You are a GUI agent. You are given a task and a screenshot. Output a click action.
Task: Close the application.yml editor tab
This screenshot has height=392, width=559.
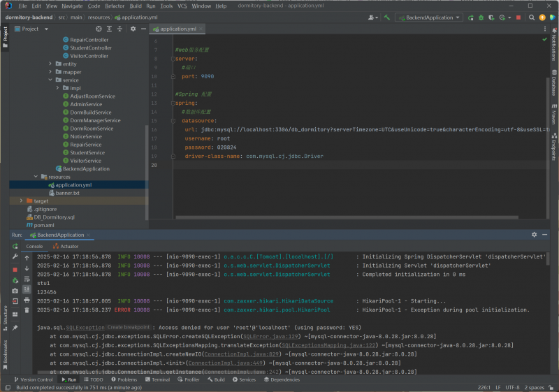pyautogui.click(x=201, y=29)
